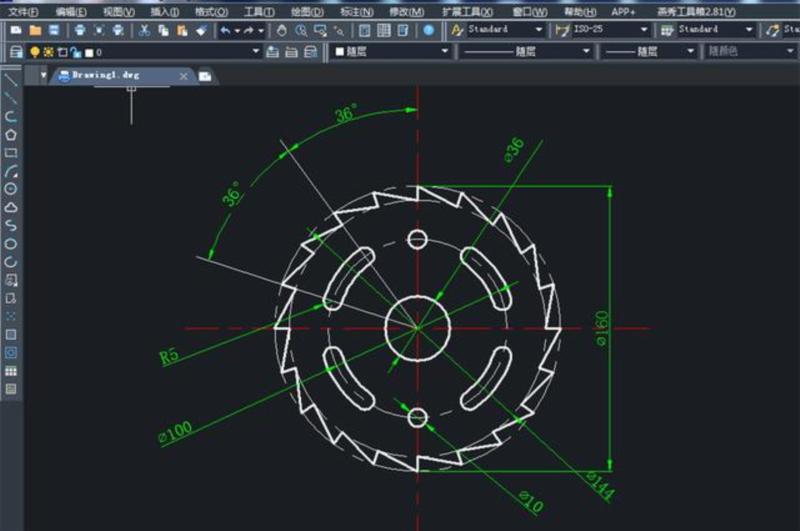Select the Arc tool
The image size is (800, 531).
click(x=11, y=171)
